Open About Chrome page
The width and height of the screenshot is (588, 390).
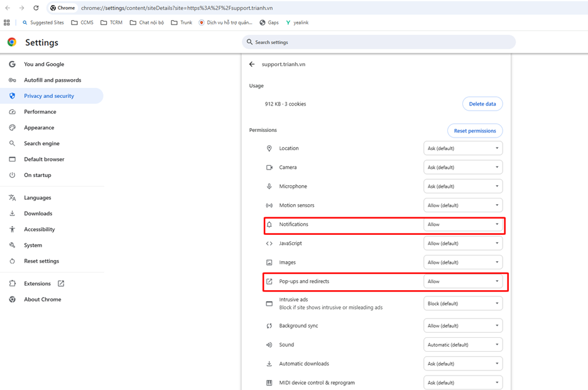point(52,299)
